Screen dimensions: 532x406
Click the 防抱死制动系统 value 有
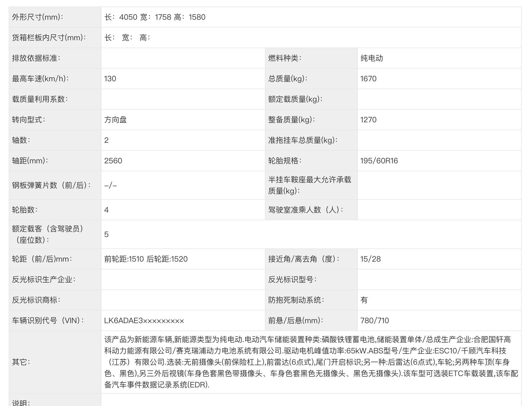click(364, 300)
